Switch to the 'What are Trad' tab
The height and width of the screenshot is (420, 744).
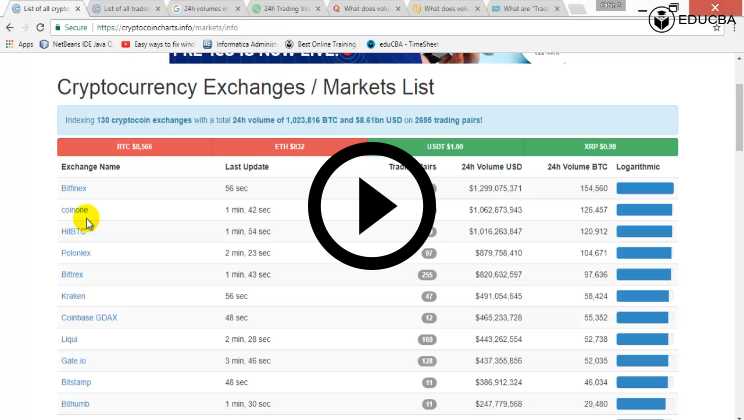click(x=529, y=8)
